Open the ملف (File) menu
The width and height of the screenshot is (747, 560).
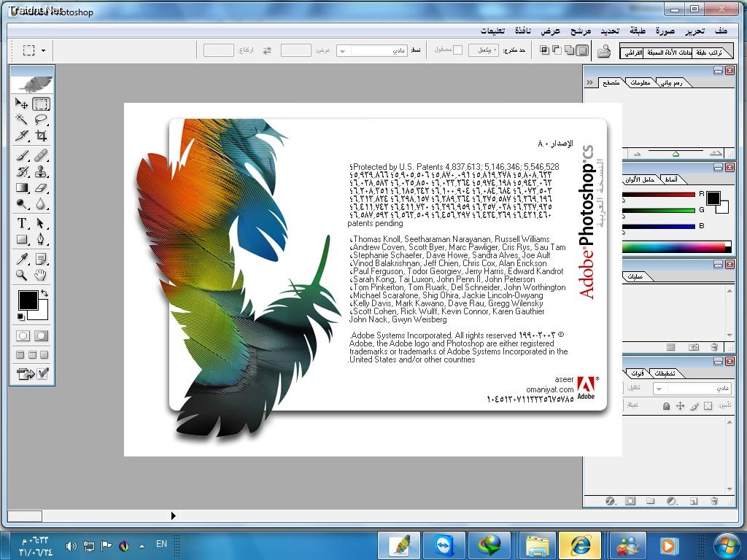tap(721, 31)
